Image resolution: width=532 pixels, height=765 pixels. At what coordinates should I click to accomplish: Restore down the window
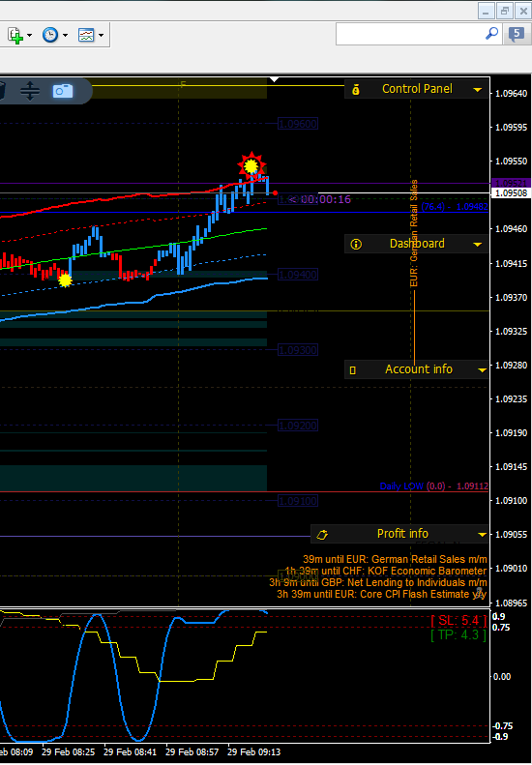[x=505, y=11]
